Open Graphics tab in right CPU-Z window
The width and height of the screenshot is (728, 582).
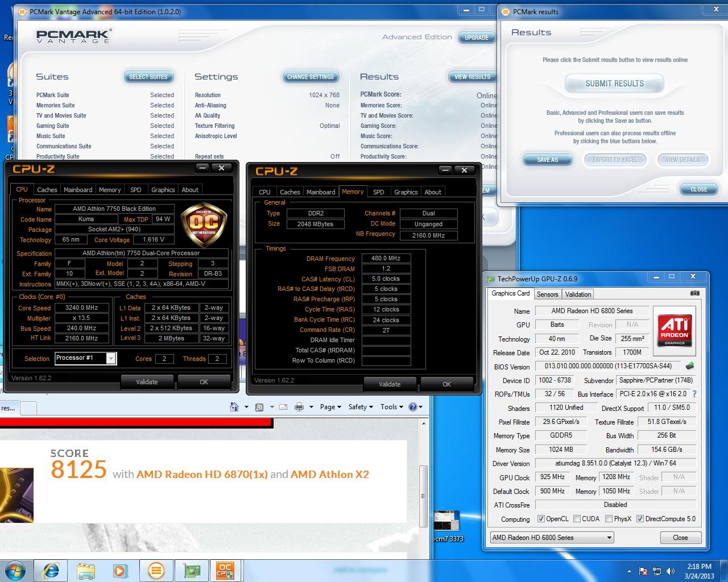[406, 192]
